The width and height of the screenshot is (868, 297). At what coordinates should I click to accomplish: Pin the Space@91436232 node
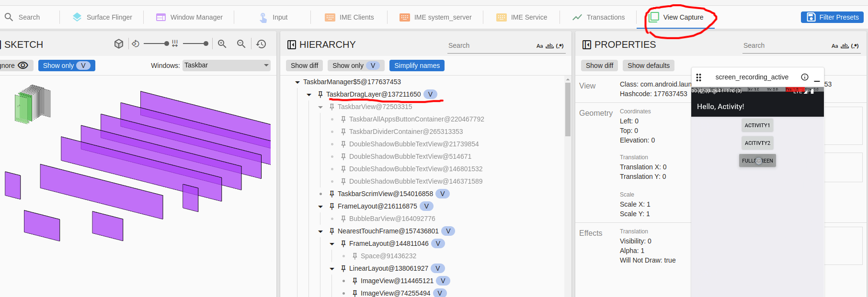pos(355,256)
